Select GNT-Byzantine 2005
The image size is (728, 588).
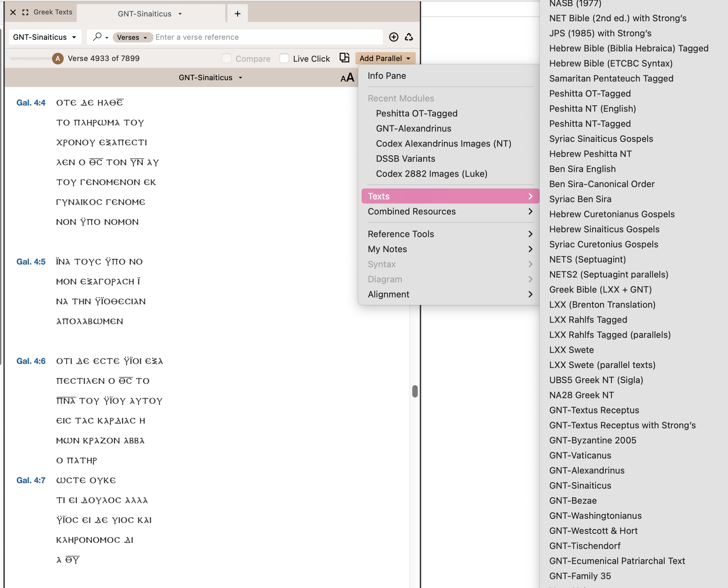593,440
